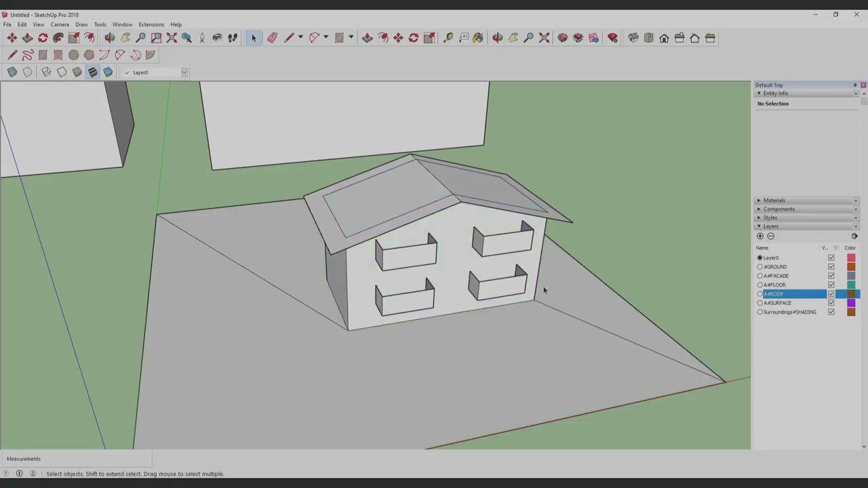Select the Orbit tool in the camera toolbar
This screenshot has height=488, width=868.
coord(109,38)
